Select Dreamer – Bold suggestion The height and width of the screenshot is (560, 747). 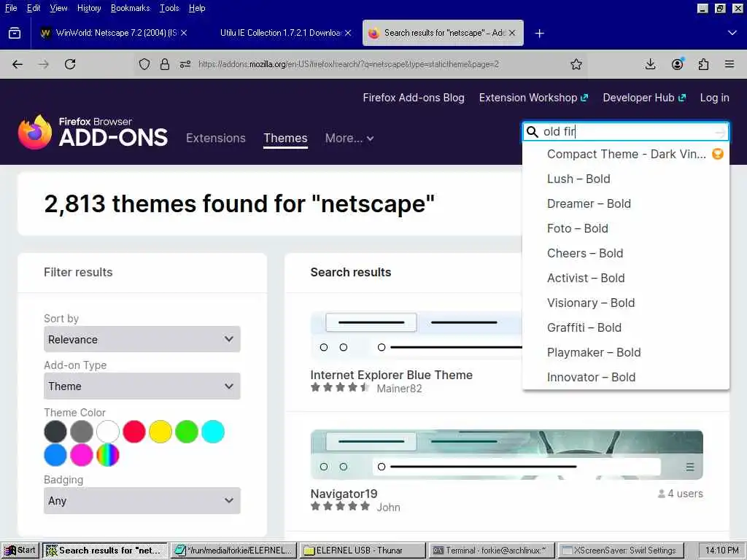click(x=625, y=204)
